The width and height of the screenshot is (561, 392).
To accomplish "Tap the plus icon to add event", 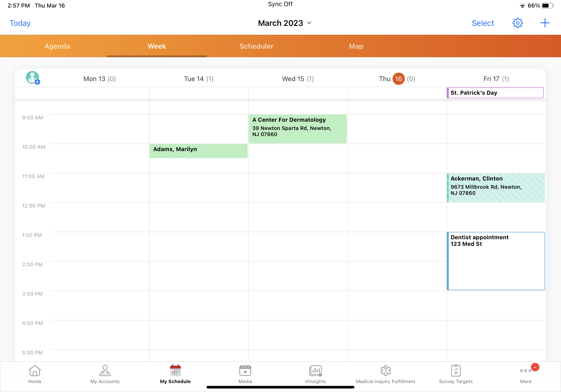I will pyautogui.click(x=545, y=23).
